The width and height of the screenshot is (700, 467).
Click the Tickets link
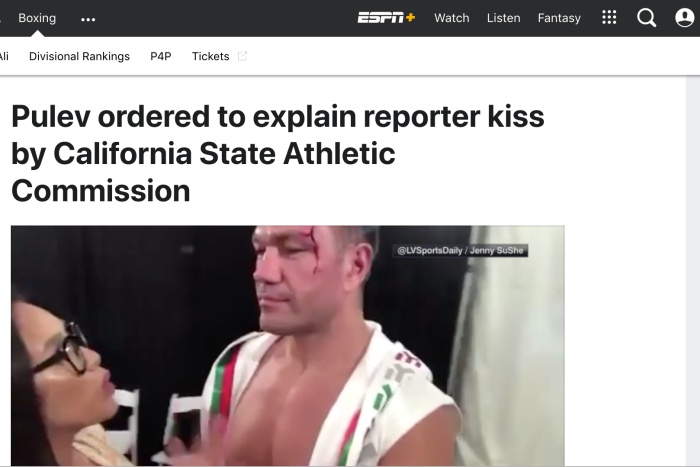[x=210, y=56]
